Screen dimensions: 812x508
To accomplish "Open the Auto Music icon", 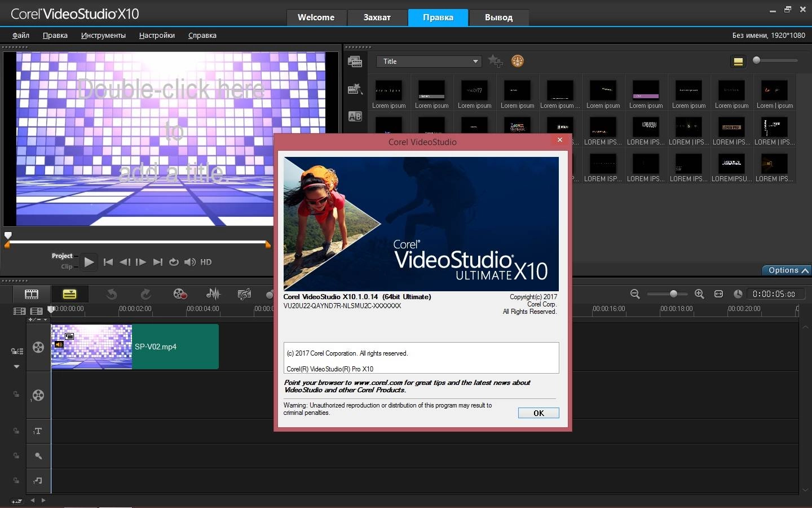I will pos(244,294).
